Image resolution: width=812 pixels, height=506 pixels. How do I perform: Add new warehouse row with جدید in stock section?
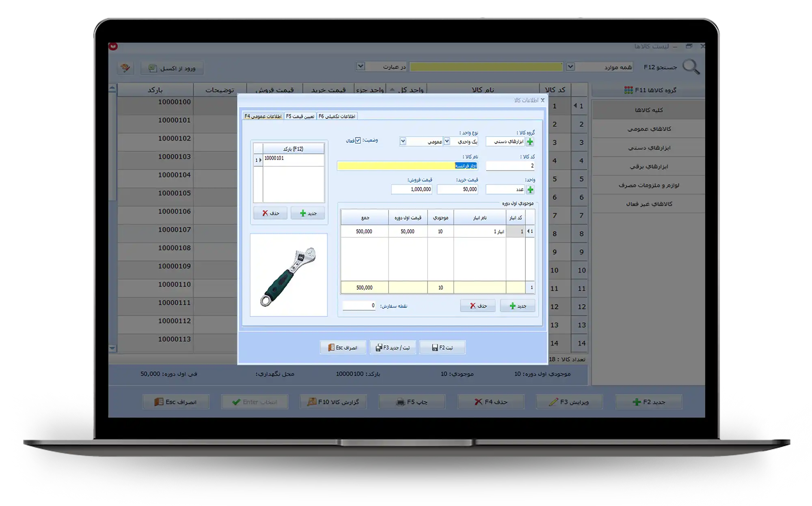[517, 306]
